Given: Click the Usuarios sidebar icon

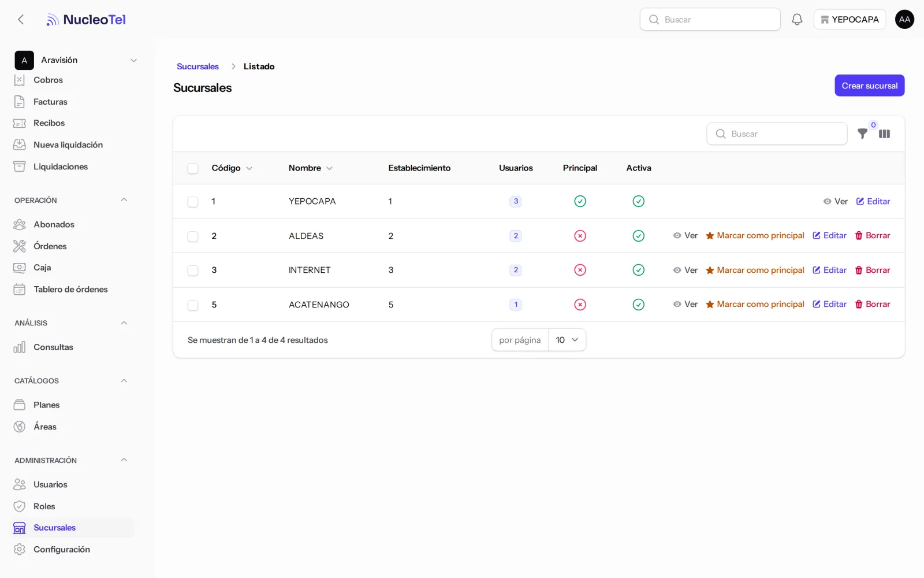Looking at the screenshot, I should [20, 484].
